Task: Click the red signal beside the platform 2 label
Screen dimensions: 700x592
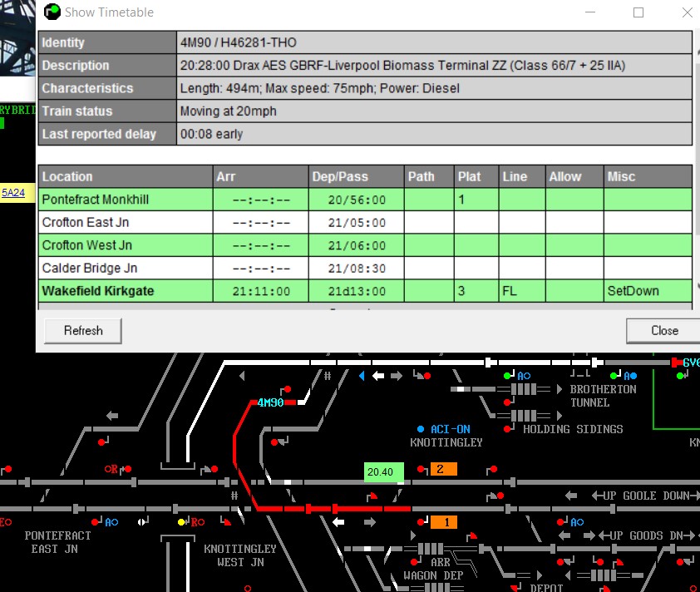Action: tap(421, 469)
